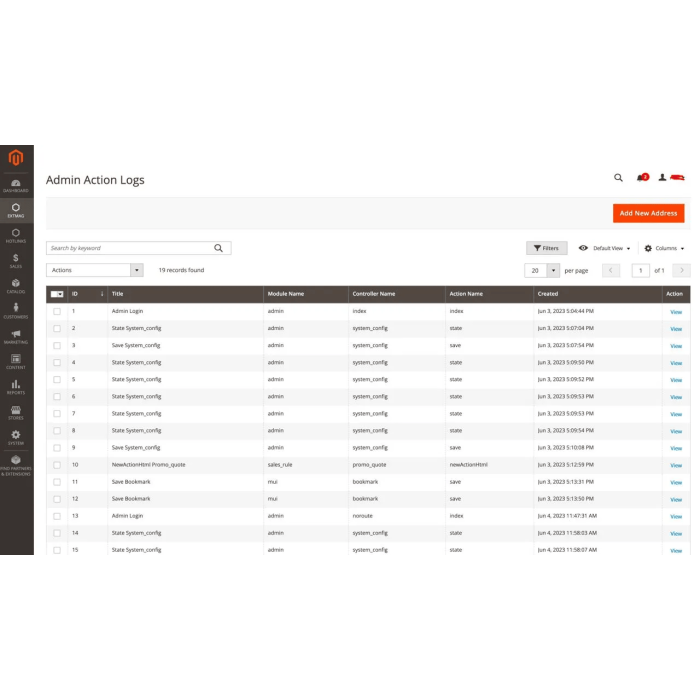Image resolution: width=700 pixels, height=700 pixels.
Task: Toggle the select-all checkbox in table header
Action: 54,294
